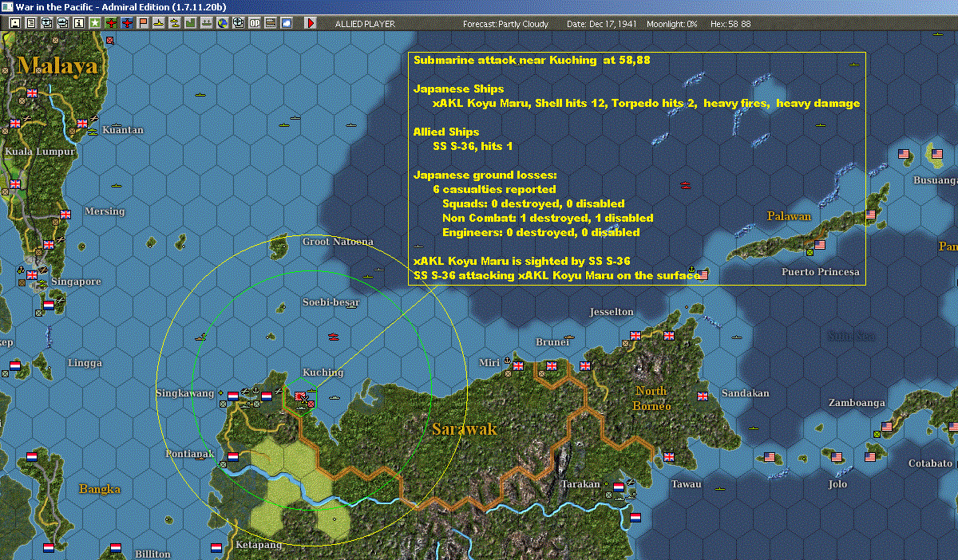This screenshot has width=958, height=560.
Task: Click the Lingga label
Action: point(85,363)
